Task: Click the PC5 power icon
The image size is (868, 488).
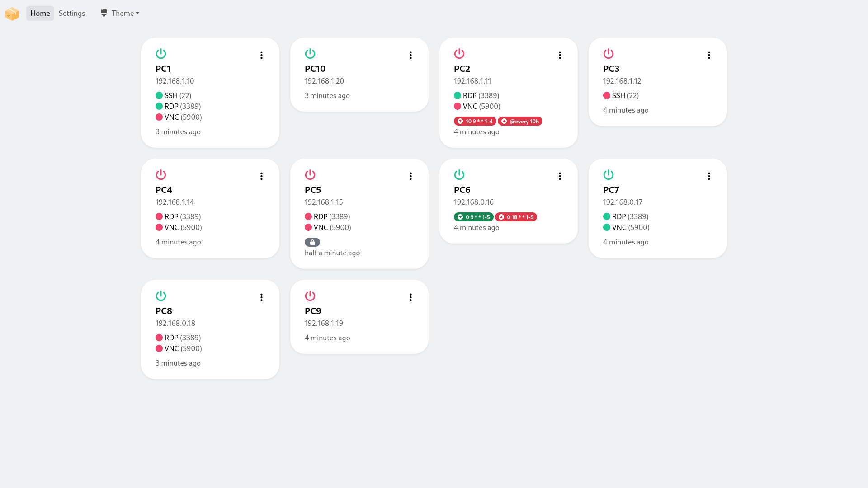Action: (310, 175)
